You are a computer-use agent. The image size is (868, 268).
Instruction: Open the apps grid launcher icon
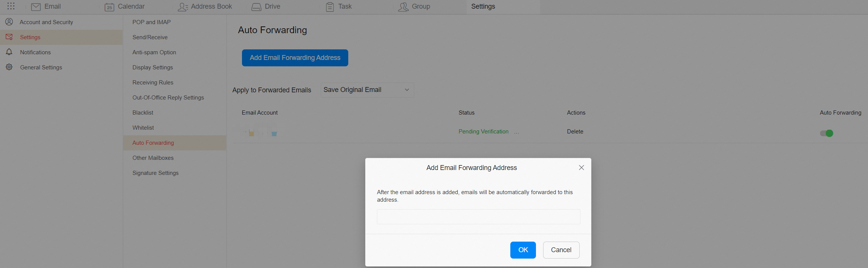click(11, 6)
